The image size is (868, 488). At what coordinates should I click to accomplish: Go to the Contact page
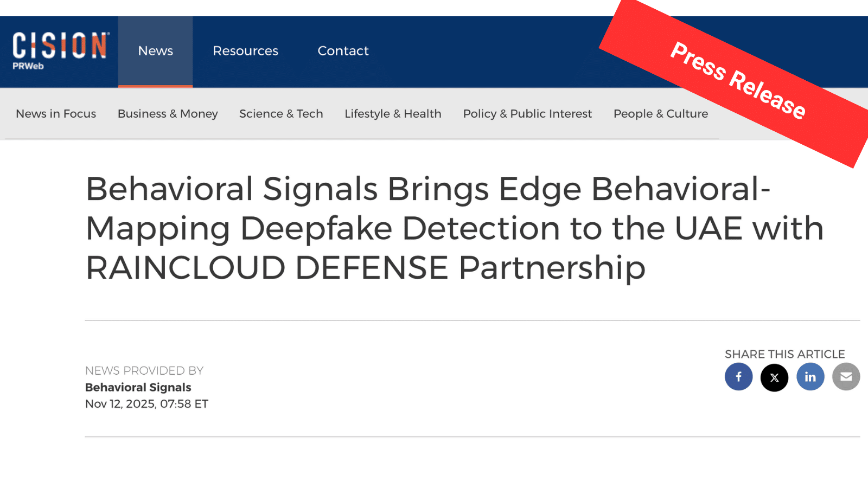[343, 51]
